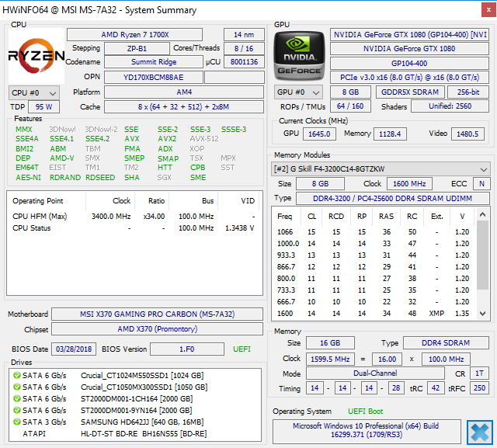The image size is (497, 448).
Task: Click the Dual-Channel memory mode field
Action: point(375,373)
